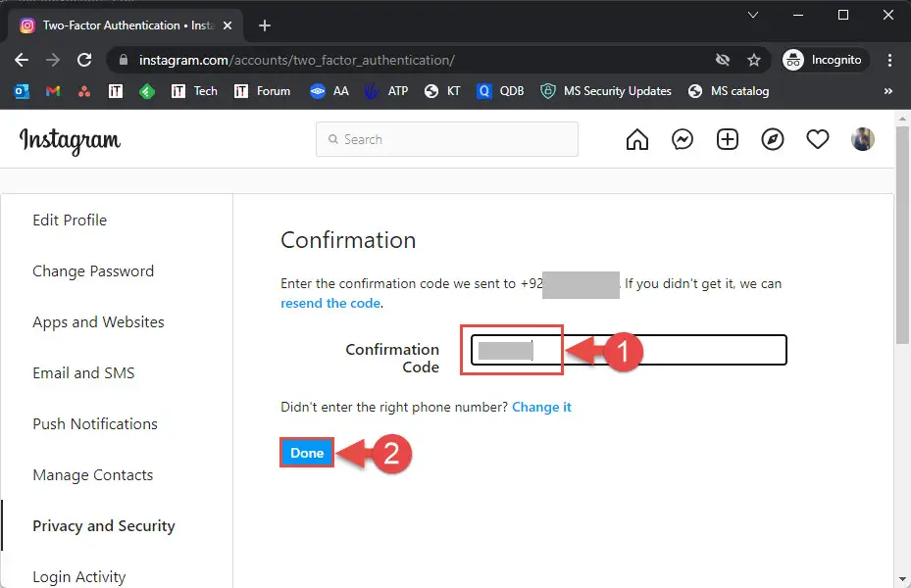Open the Forum bookmark

(x=262, y=91)
